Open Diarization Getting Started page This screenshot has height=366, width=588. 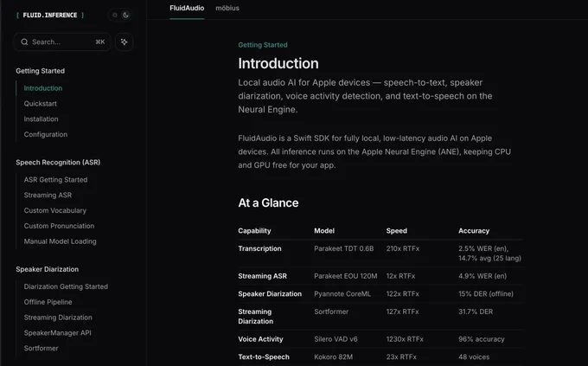pyautogui.click(x=66, y=286)
